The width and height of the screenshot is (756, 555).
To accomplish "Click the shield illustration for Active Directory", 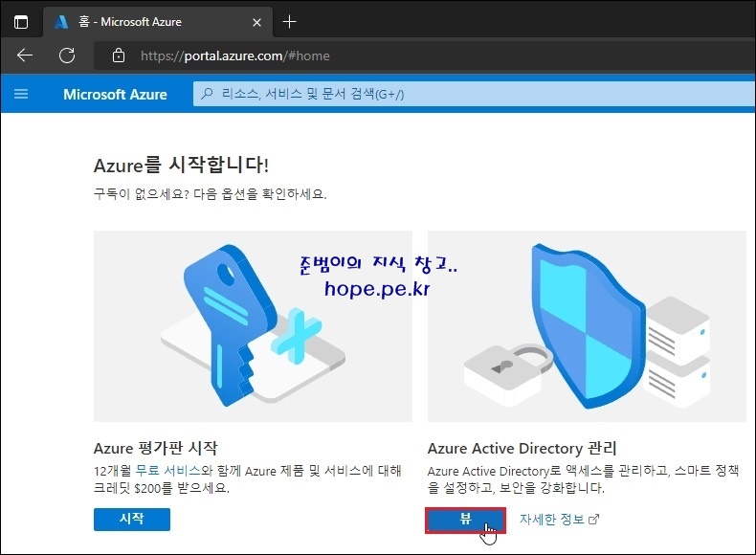I will tap(587, 326).
